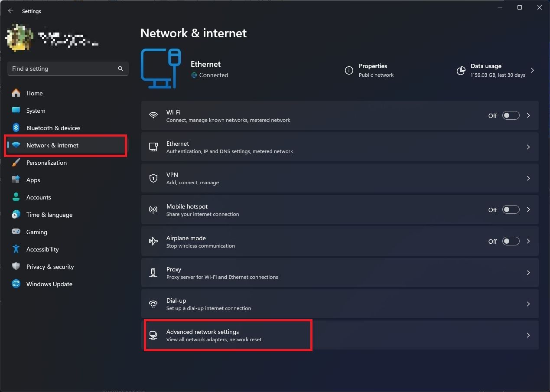This screenshot has width=550, height=392.
Task: Open Properties for the Public network
Action: [x=373, y=70]
